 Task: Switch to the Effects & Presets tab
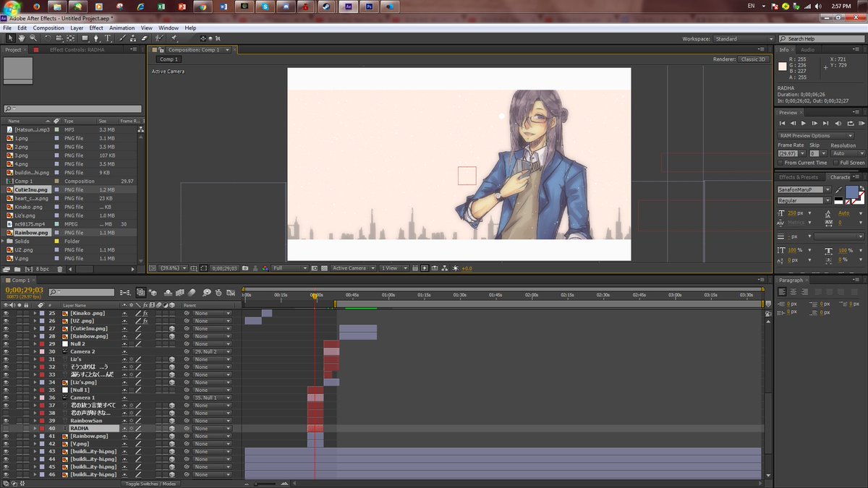click(799, 176)
